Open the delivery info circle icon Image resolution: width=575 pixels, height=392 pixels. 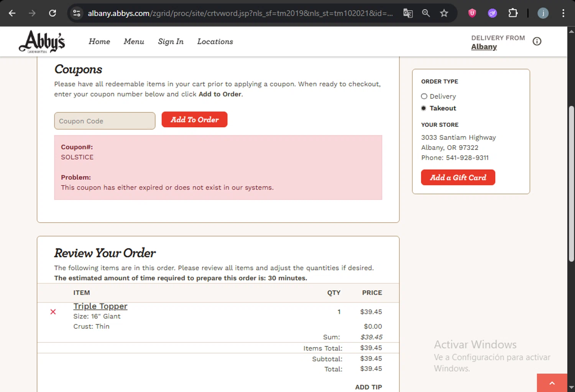[537, 41]
